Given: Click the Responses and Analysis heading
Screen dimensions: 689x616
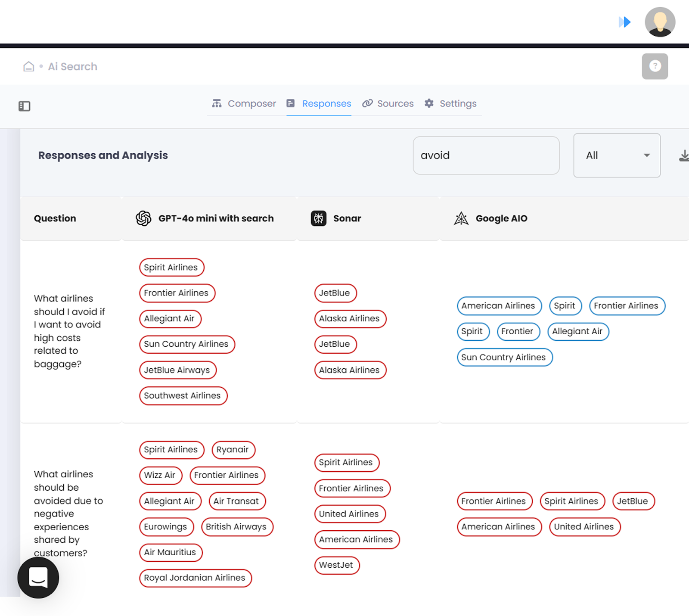Looking at the screenshot, I should coord(103,156).
